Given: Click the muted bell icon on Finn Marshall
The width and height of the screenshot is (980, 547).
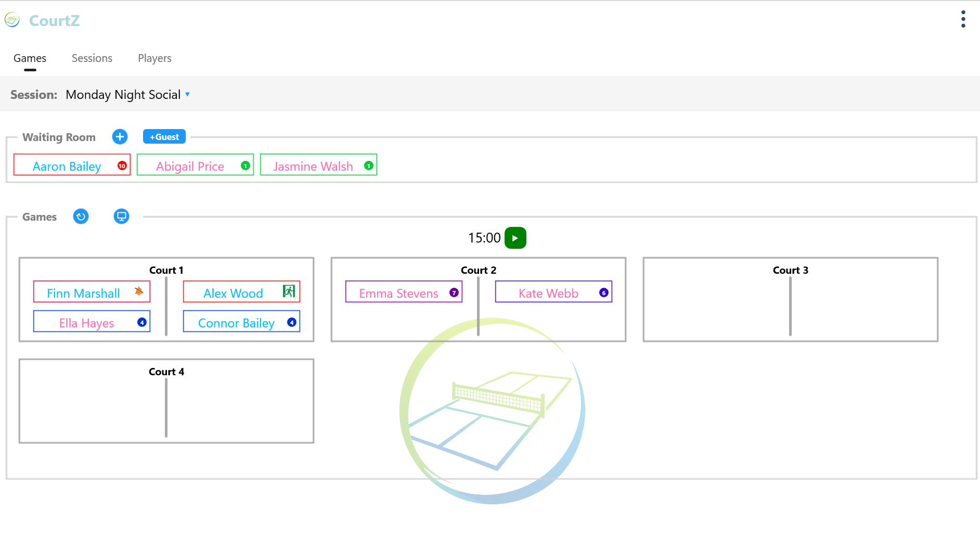Looking at the screenshot, I should (x=139, y=291).
